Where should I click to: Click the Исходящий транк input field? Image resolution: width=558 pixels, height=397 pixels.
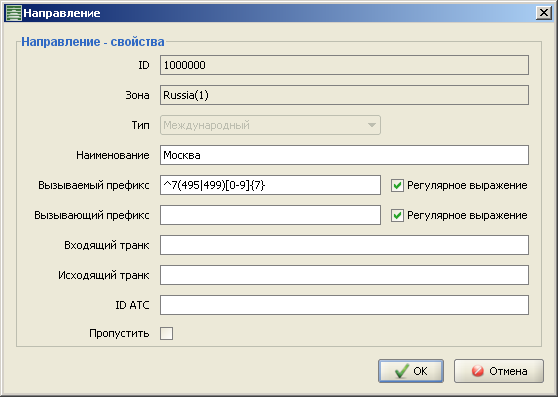click(344, 275)
